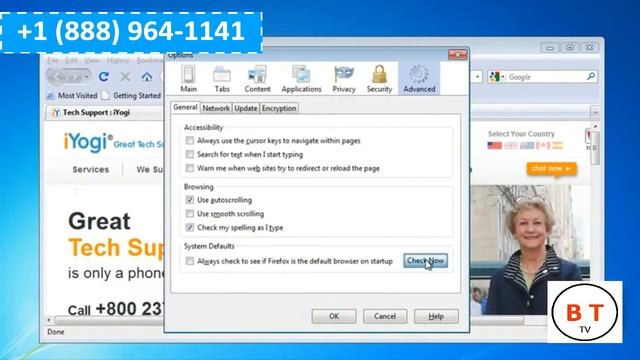Open the File menu in Firefox
The height and width of the screenshot is (360, 640).
pyautogui.click(x=53, y=60)
